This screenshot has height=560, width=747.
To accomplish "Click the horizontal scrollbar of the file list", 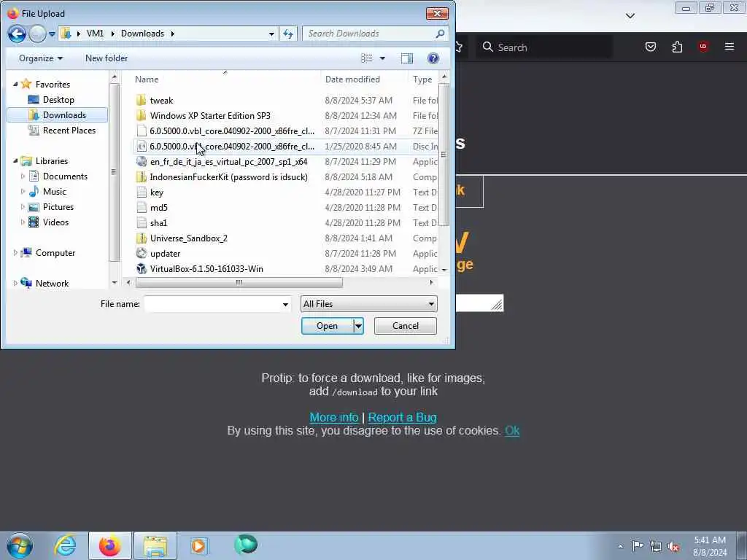I will 239,282.
